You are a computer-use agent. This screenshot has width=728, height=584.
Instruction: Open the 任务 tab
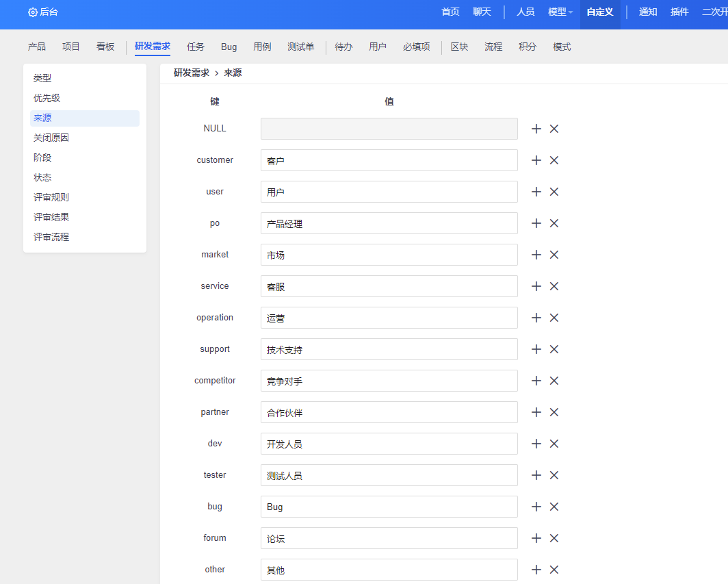coord(196,47)
